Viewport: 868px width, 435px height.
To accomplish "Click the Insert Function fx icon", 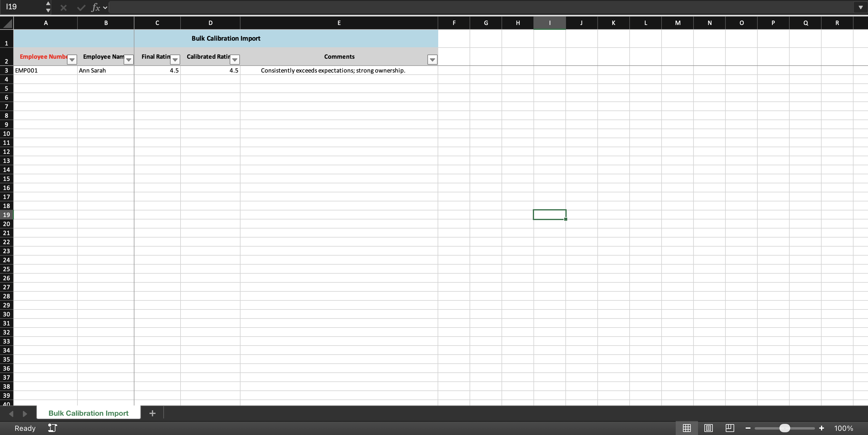I will click(x=96, y=8).
